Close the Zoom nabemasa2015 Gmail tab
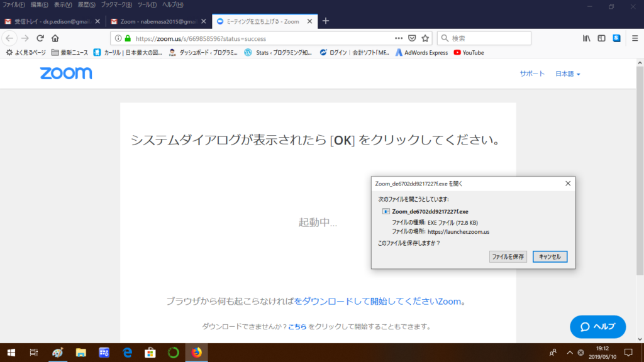This screenshot has width=644, height=362. click(x=203, y=21)
